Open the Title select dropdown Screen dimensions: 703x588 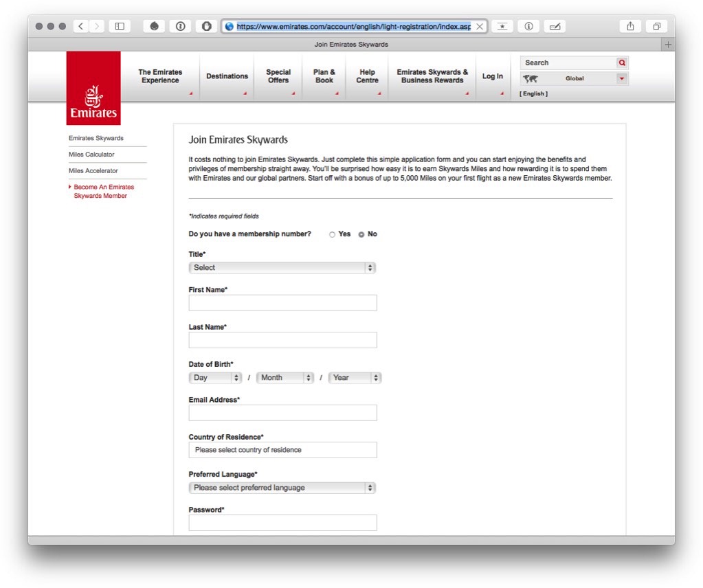[x=282, y=268]
